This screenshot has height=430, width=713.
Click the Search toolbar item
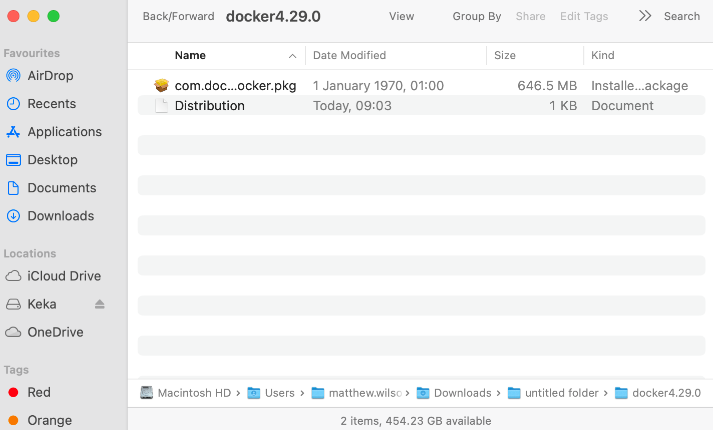pyautogui.click(x=682, y=16)
